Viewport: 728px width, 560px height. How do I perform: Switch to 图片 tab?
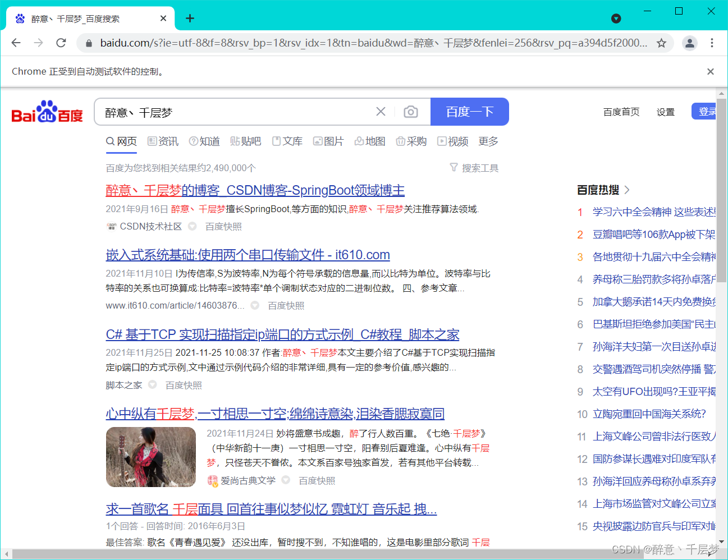[x=328, y=141]
